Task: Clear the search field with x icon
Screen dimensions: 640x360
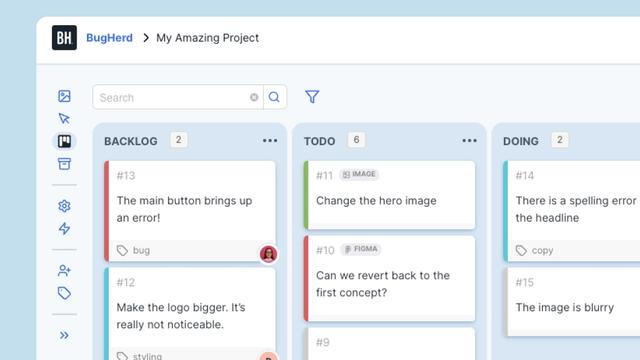Action: [x=254, y=97]
